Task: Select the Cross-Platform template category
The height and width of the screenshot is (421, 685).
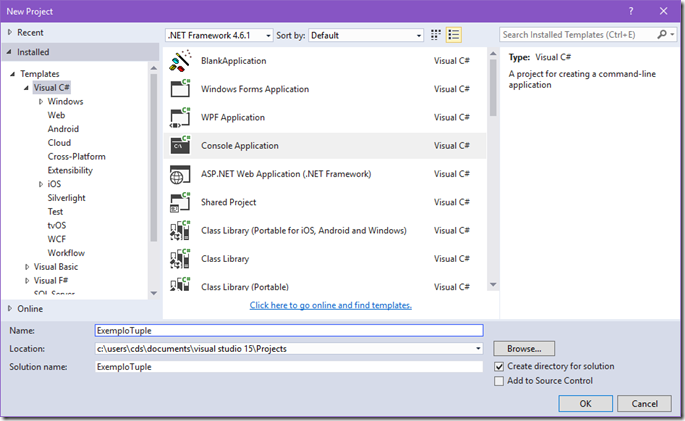Action: tap(76, 156)
